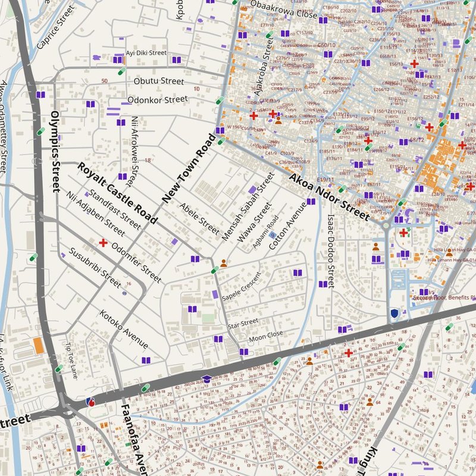Select the Kotoko Avenue label

[x=124, y=330]
